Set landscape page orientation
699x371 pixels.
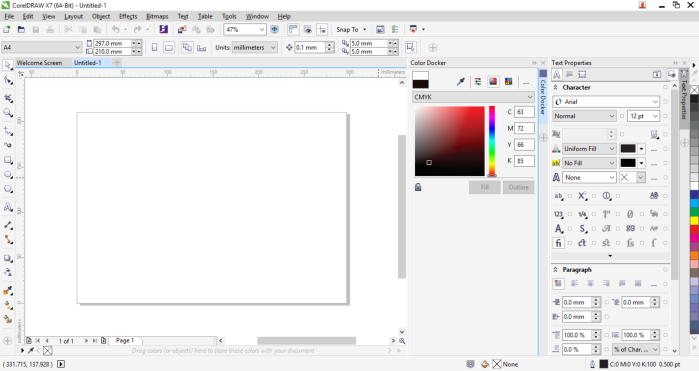[169, 47]
